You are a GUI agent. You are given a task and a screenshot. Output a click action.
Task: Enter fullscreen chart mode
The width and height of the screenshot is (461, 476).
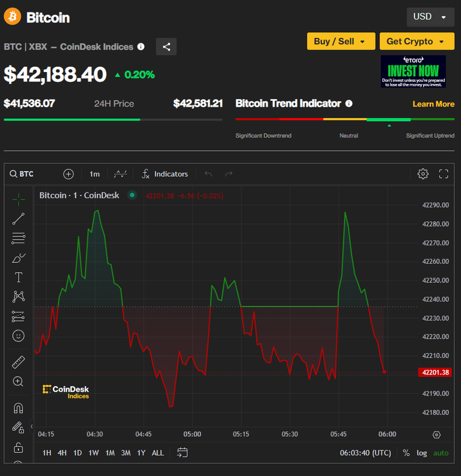(x=444, y=174)
